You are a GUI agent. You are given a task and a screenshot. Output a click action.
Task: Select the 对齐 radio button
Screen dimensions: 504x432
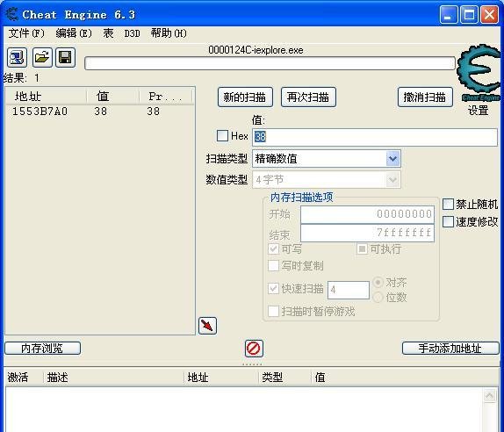pyautogui.click(x=378, y=283)
